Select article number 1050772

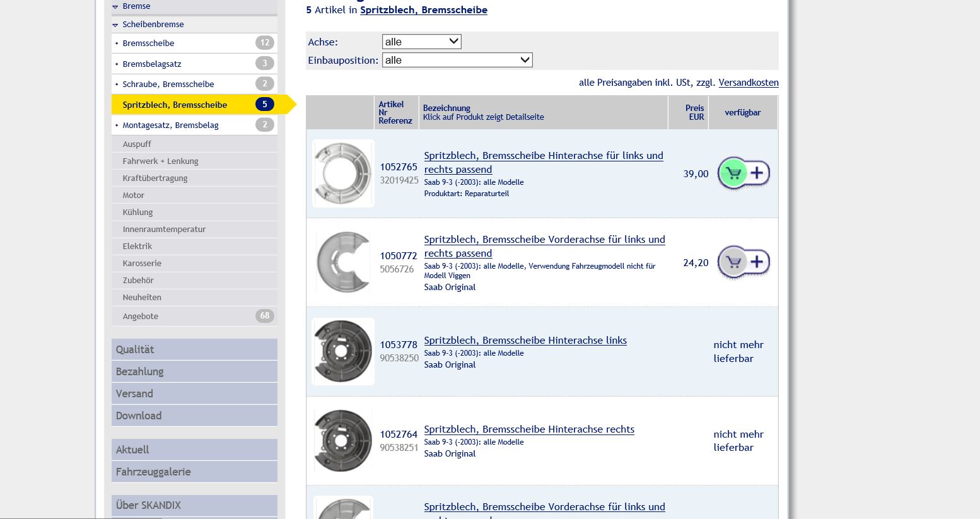click(399, 256)
